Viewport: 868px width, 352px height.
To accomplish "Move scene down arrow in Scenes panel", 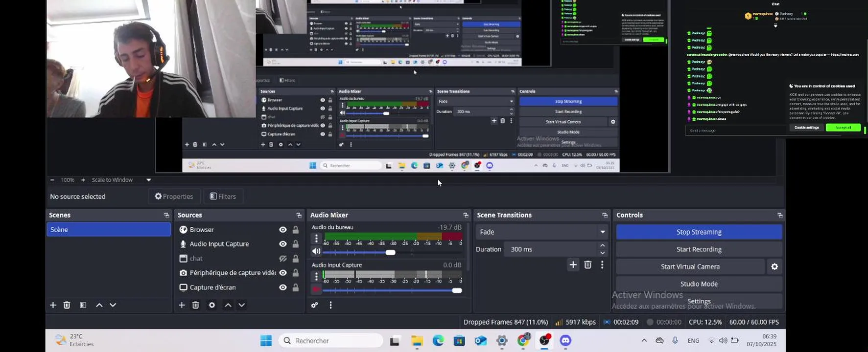I will click(x=113, y=305).
